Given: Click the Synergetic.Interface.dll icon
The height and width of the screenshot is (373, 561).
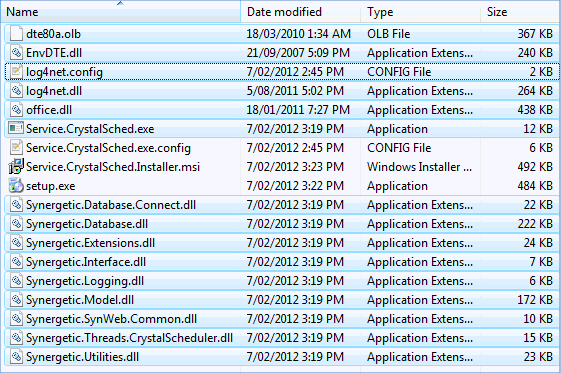Looking at the screenshot, I should [x=16, y=262].
